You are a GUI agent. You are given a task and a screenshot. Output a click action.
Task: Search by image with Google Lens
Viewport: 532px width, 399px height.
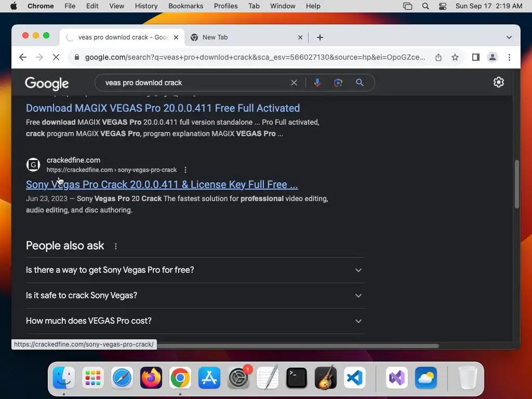pyautogui.click(x=338, y=83)
